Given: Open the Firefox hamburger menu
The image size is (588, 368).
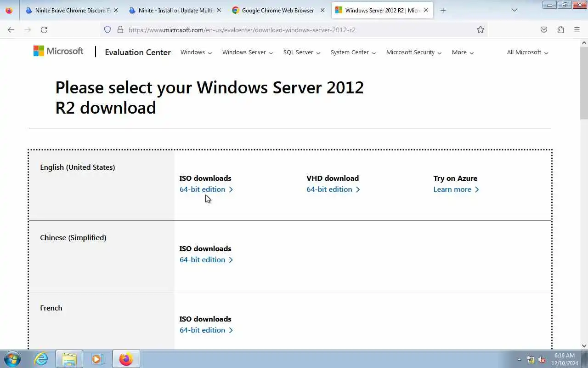Looking at the screenshot, I should (x=577, y=29).
